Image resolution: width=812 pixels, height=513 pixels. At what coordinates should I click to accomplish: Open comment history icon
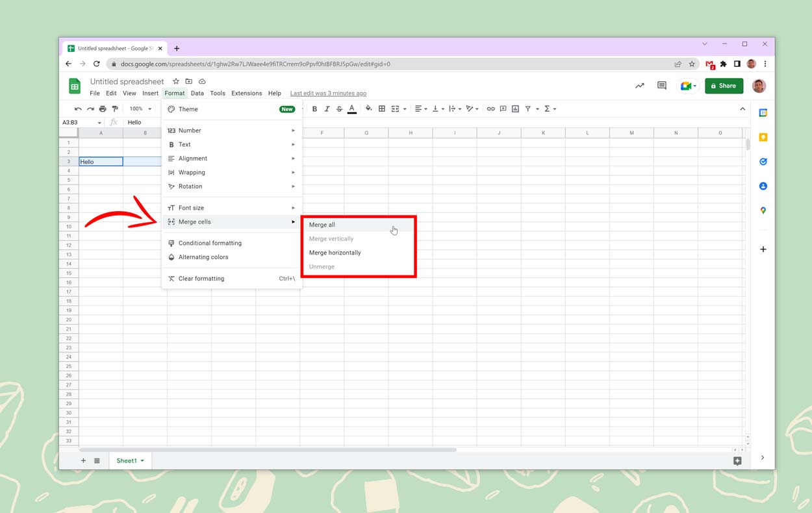tap(662, 86)
